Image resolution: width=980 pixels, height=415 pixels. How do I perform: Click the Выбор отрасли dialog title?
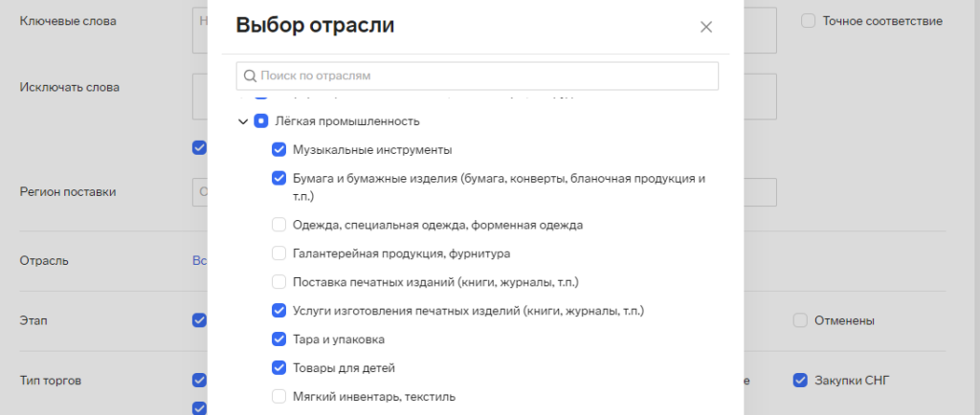(315, 26)
